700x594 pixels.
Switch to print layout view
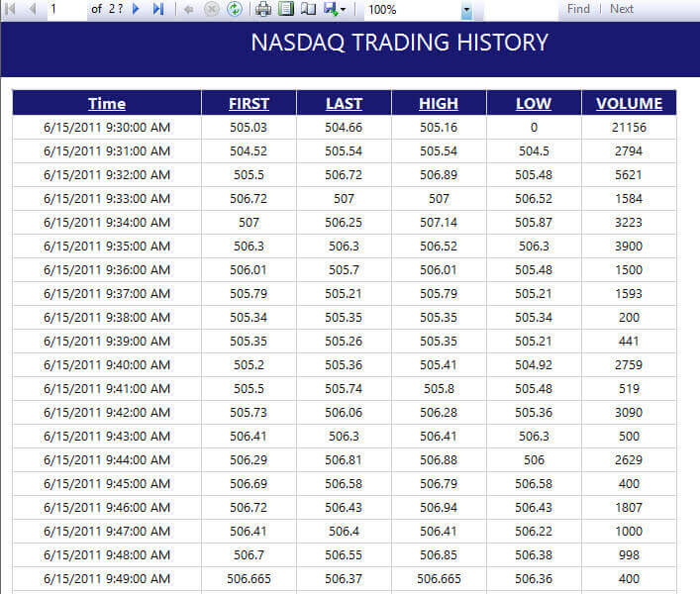(x=286, y=9)
